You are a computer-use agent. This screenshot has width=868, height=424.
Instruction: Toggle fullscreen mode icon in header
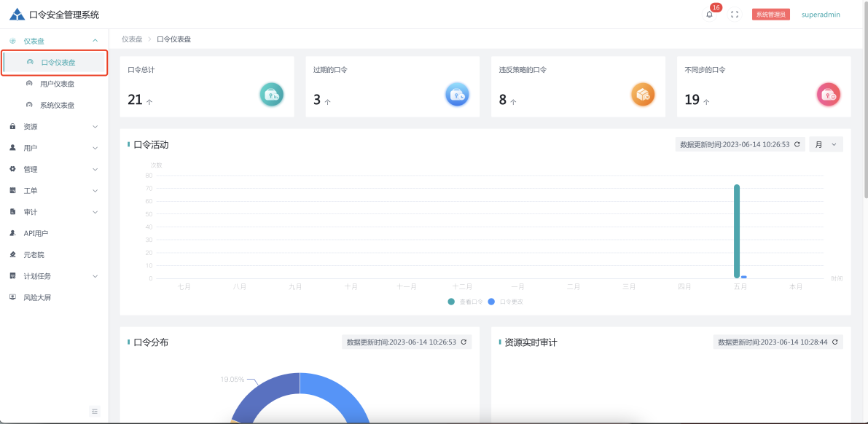coord(735,15)
